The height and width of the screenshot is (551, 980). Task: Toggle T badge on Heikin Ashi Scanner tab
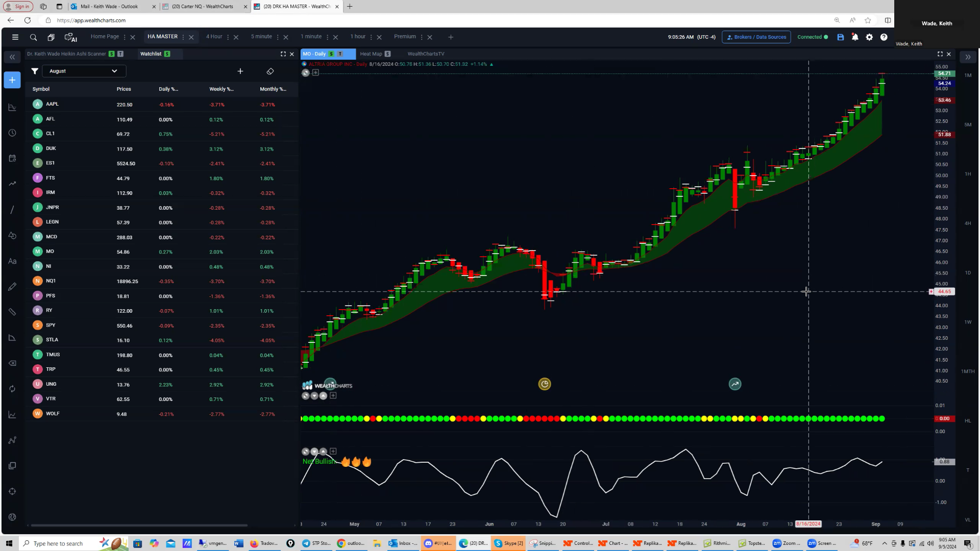click(x=120, y=54)
